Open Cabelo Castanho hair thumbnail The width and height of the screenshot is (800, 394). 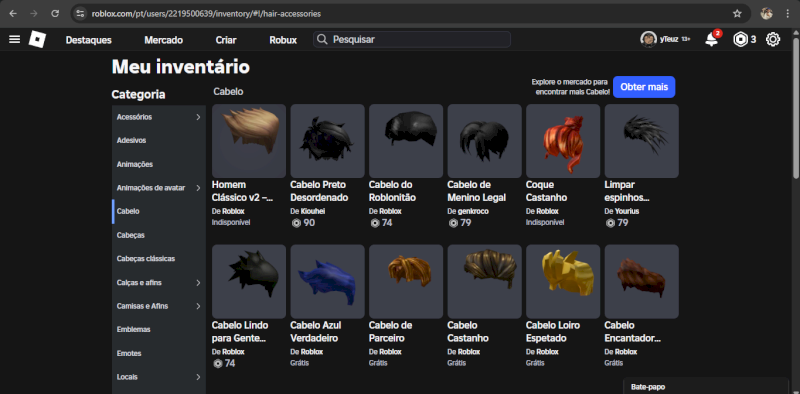(x=485, y=282)
